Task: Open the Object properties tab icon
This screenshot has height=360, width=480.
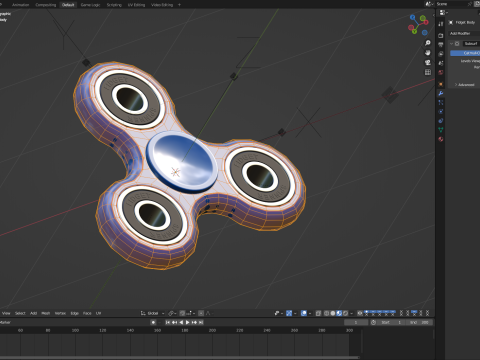Action: tap(441, 84)
